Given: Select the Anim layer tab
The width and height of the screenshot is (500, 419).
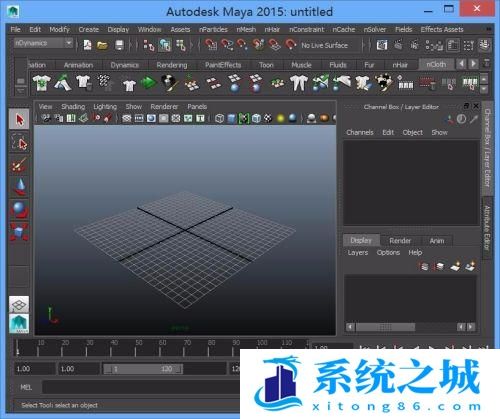Looking at the screenshot, I should [437, 240].
